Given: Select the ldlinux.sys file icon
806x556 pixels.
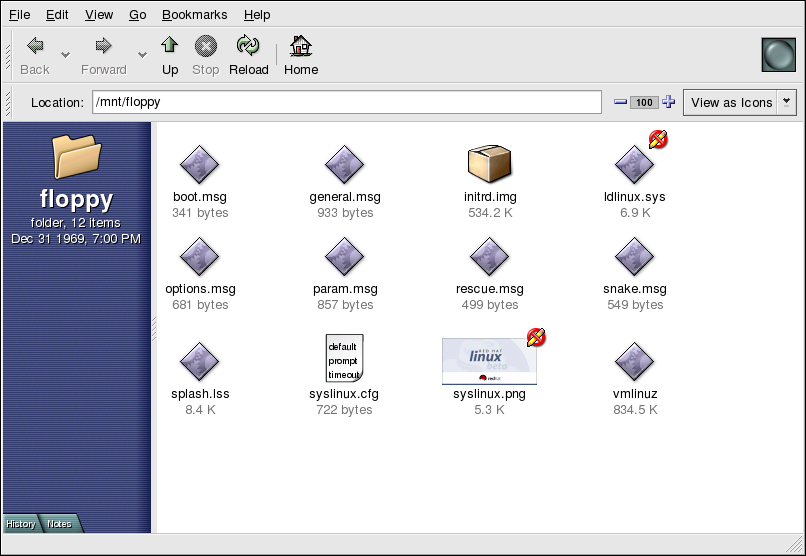Looking at the screenshot, I should pos(634,163).
